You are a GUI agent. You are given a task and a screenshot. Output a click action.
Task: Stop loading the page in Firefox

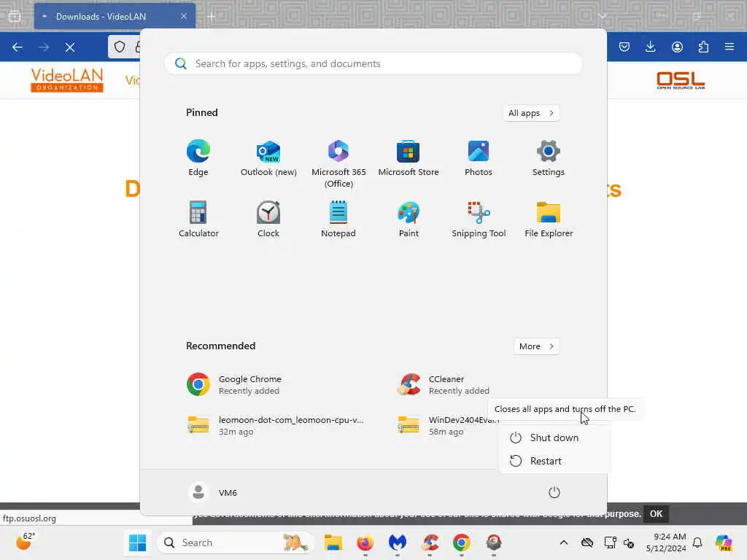70,47
